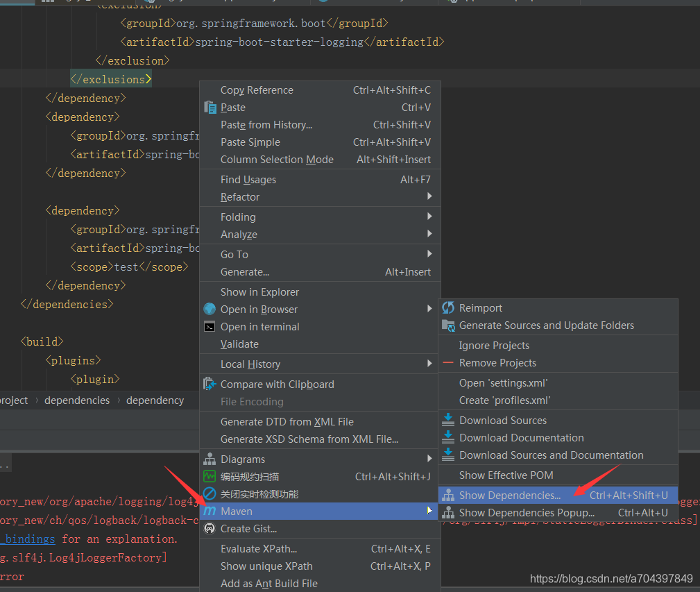The height and width of the screenshot is (592, 700).
Task: Choose Copy Reference from the context menu
Action: [x=320, y=90]
